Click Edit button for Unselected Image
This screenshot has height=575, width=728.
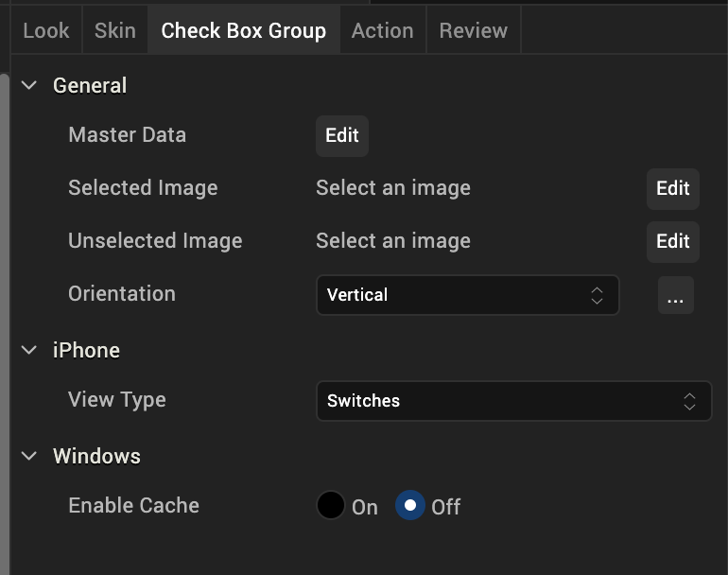pos(672,241)
